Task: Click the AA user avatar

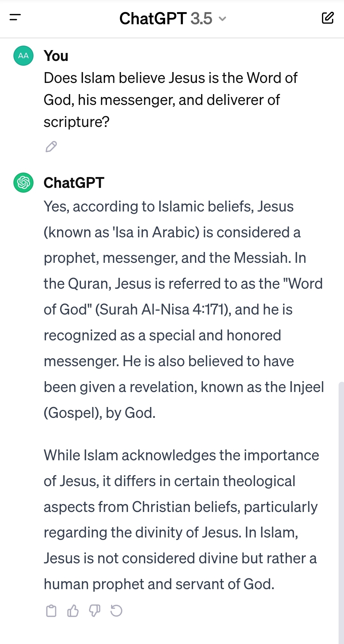Action: tap(23, 56)
